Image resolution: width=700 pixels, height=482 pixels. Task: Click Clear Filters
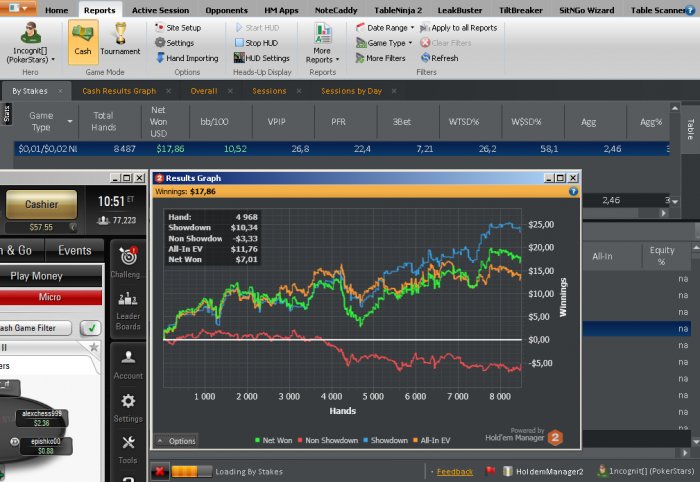click(x=446, y=43)
